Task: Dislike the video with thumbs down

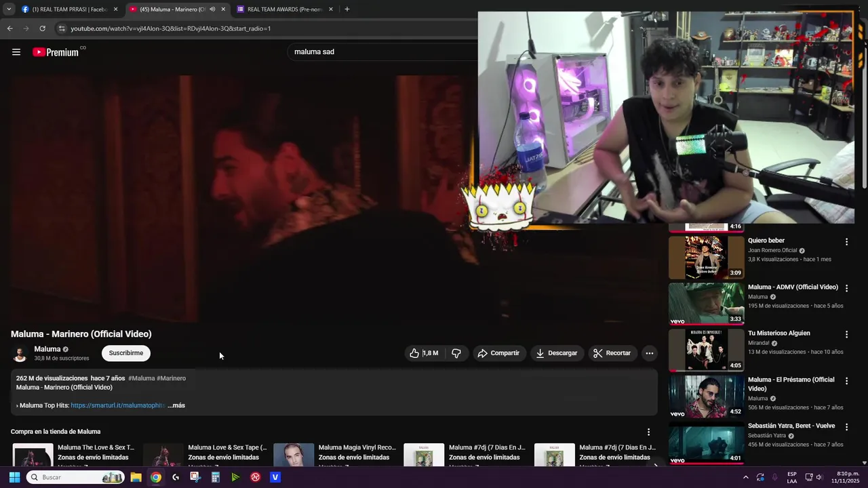Action: [x=456, y=353]
